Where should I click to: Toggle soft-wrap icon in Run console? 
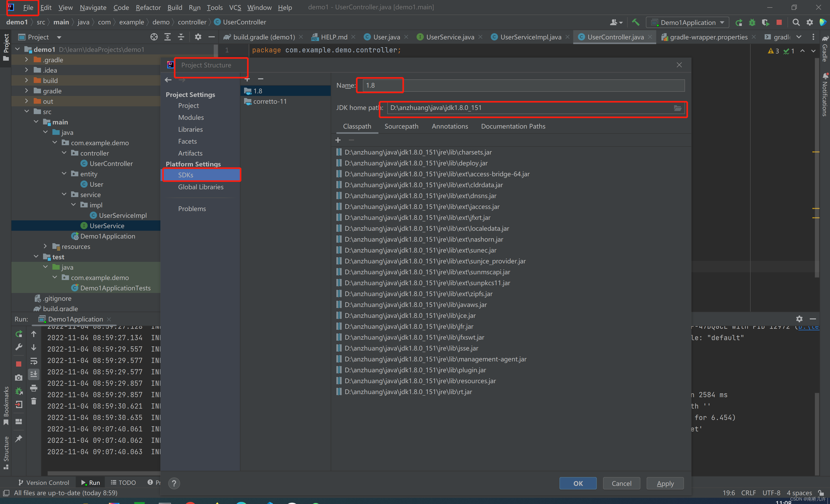click(x=34, y=361)
